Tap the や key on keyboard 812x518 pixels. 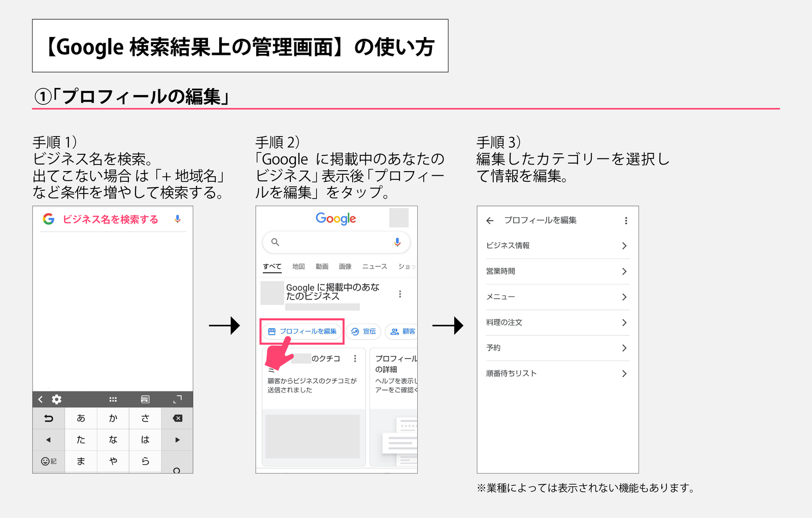coord(113,461)
